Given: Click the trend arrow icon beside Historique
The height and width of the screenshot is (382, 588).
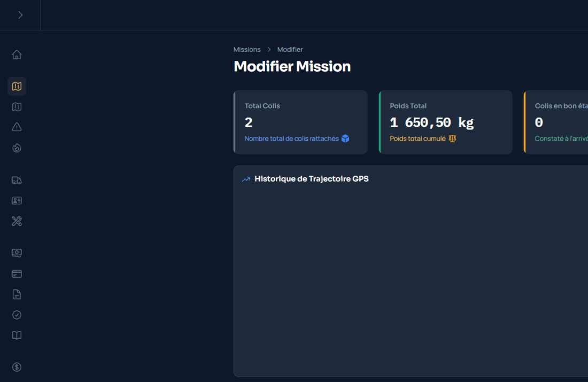Looking at the screenshot, I should (x=246, y=179).
